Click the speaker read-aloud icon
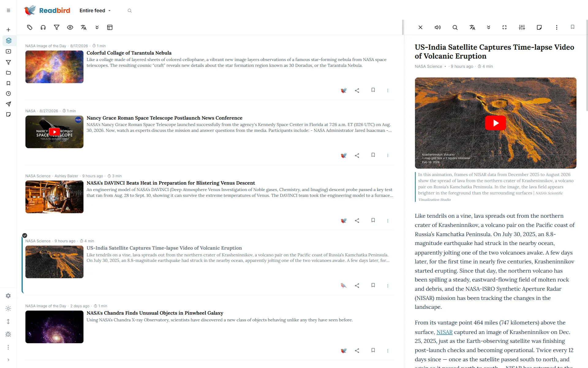This screenshot has height=368, width=588. click(438, 27)
